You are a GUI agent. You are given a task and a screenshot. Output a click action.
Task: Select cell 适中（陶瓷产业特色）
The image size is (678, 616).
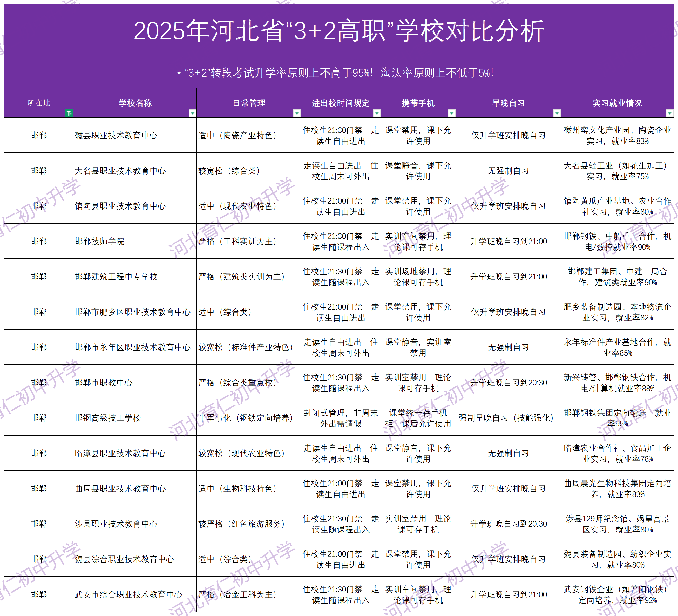[249, 135]
